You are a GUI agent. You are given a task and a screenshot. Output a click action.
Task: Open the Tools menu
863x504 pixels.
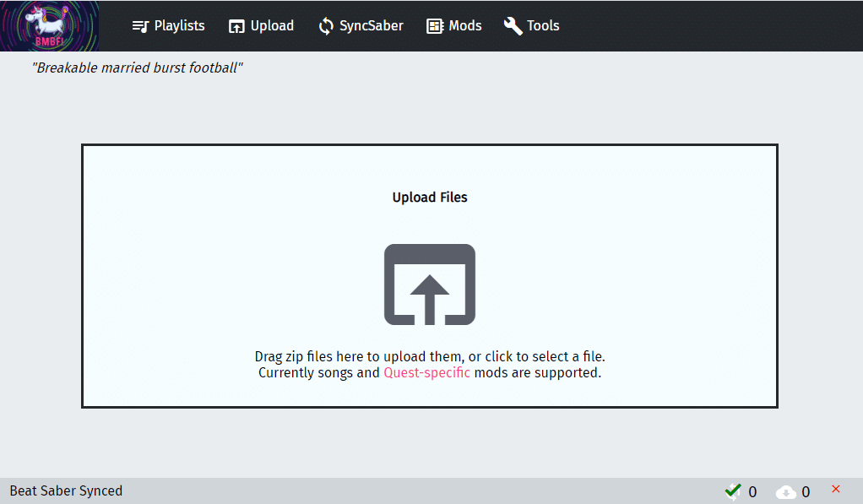532,26
